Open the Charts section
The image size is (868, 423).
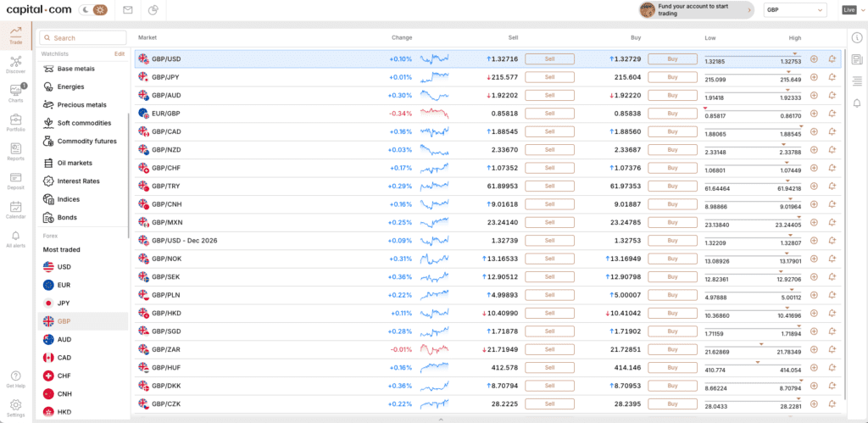[15, 93]
